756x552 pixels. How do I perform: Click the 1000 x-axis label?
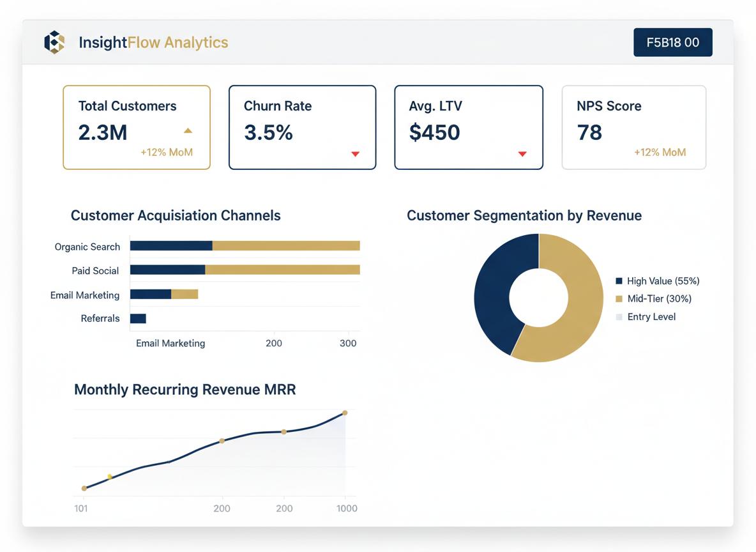pos(347,508)
